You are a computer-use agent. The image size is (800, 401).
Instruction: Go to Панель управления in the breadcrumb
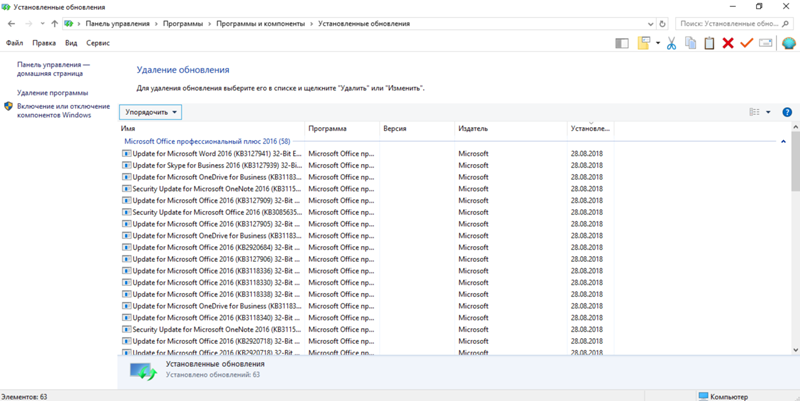coord(117,24)
